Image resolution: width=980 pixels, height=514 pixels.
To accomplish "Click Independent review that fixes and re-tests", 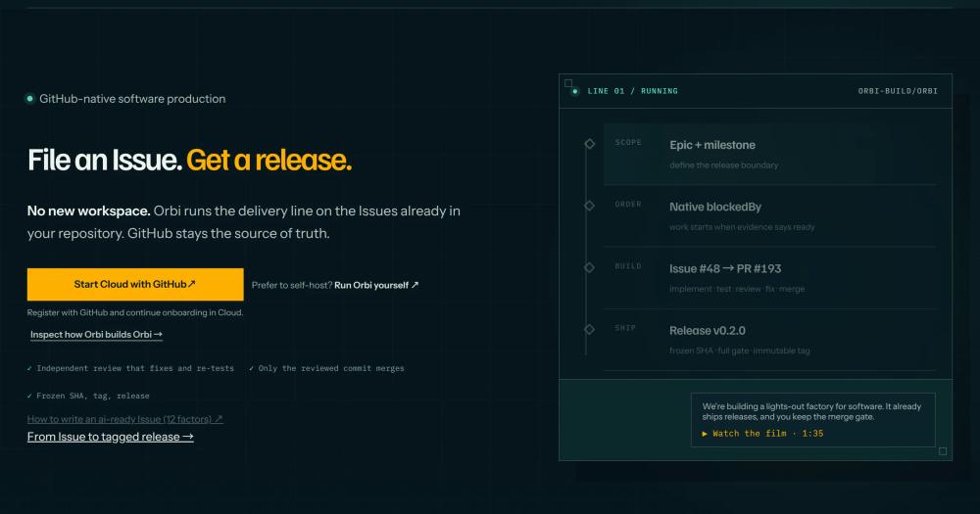I will [130, 368].
